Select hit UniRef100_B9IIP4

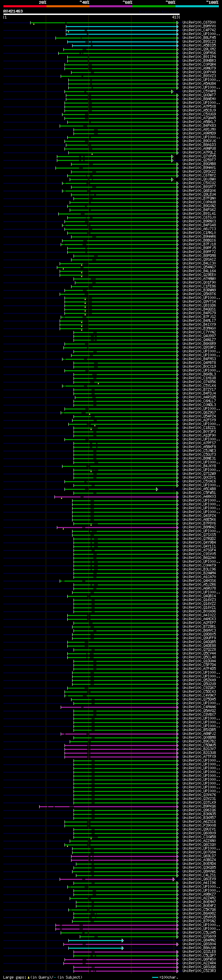coord(199,57)
